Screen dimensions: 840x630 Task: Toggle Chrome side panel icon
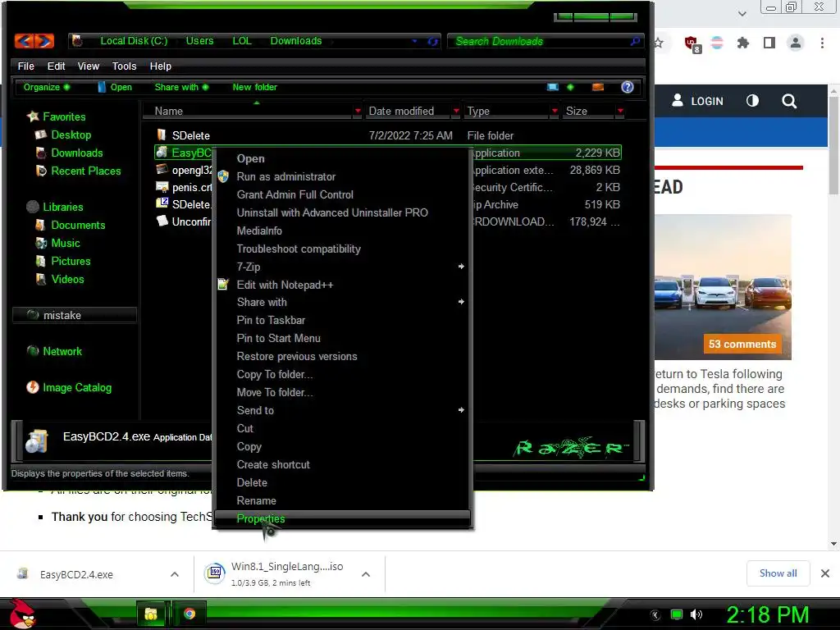tap(769, 43)
